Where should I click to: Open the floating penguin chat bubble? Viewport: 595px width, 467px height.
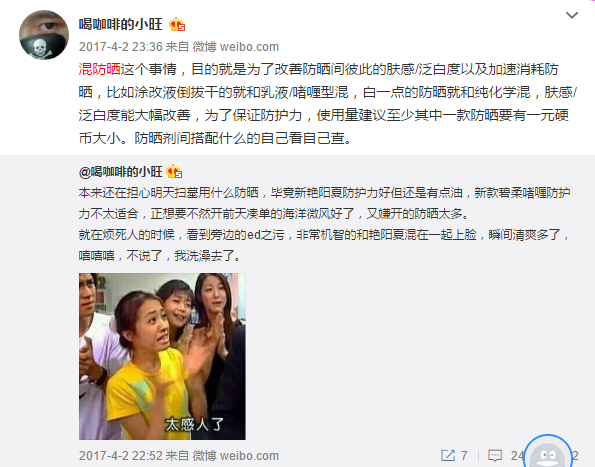(548, 453)
